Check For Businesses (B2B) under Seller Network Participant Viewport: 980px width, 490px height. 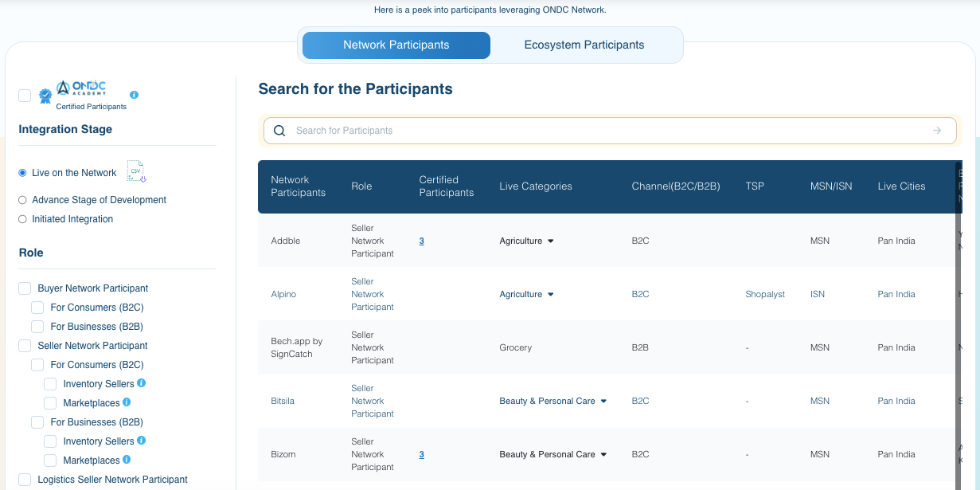click(x=37, y=422)
